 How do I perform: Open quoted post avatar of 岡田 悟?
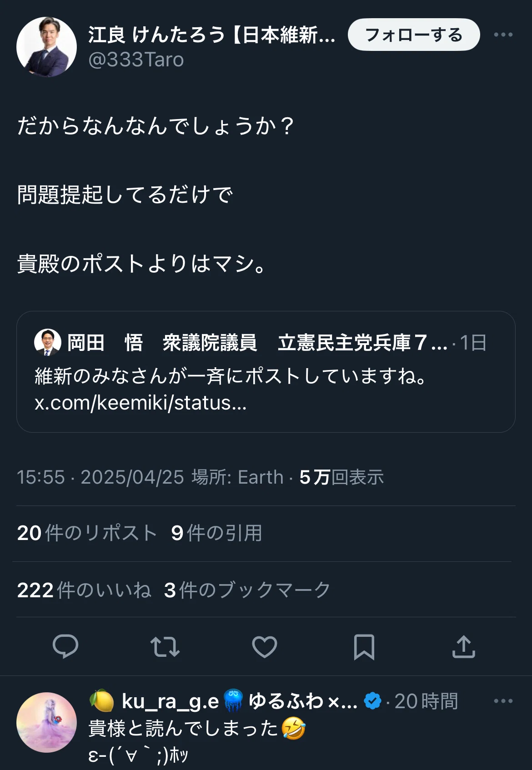(48, 342)
